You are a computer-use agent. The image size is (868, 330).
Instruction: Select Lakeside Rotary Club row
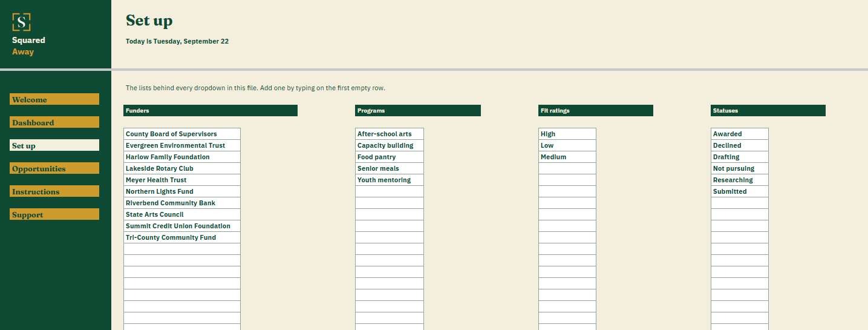[182, 168]
